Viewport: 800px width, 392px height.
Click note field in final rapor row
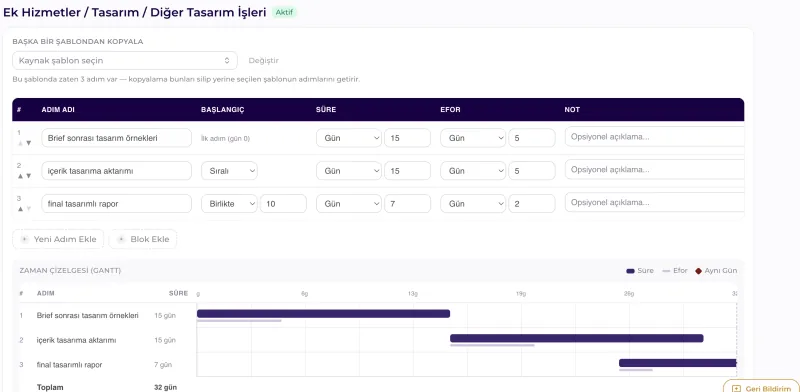click(x=655, y=202)
